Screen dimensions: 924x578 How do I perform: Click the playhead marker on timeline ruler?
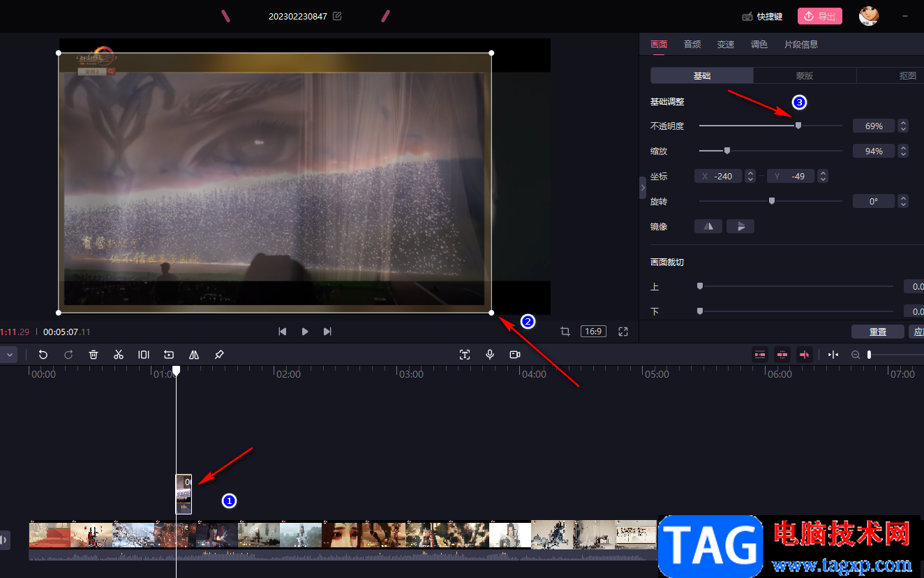click(177, 371)
